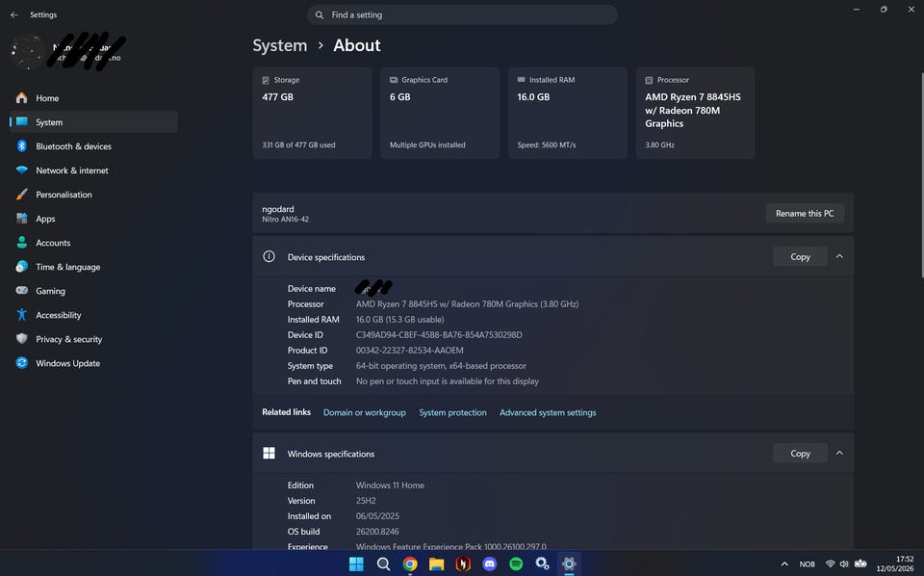The width and height of the screenshot is (924, 576).
Task: Collapse the Windows specifications section
Action: (x=839, y=454)
